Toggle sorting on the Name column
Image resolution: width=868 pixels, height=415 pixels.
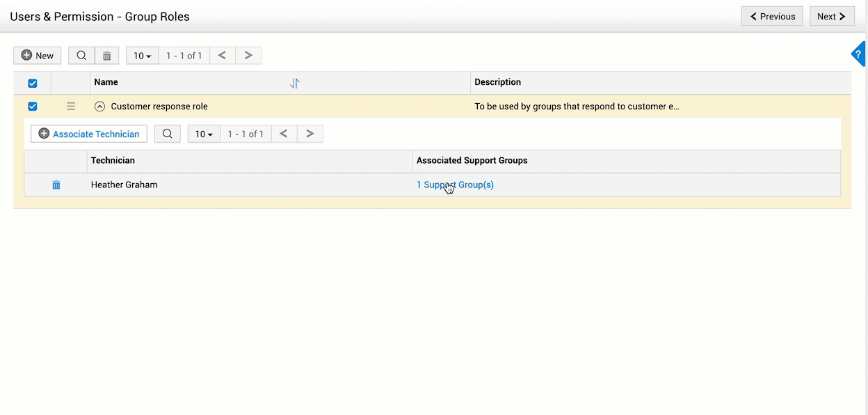pyautogui.click(x=294, y=82)
